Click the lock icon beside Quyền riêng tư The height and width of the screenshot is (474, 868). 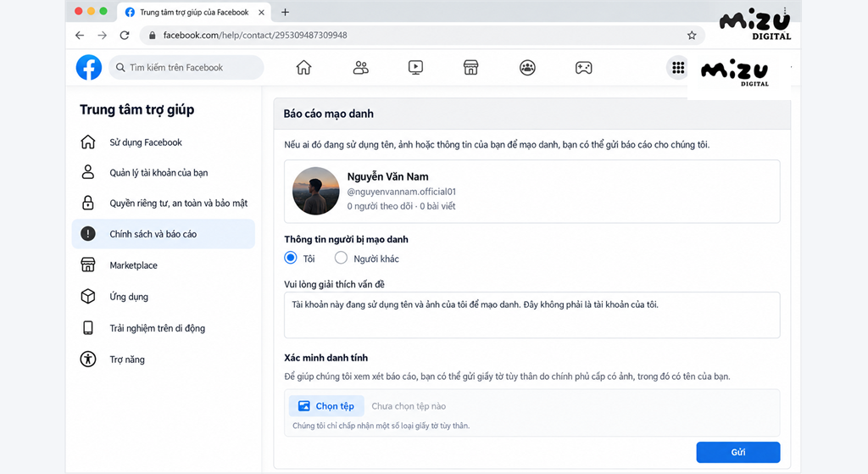(88, 203)
